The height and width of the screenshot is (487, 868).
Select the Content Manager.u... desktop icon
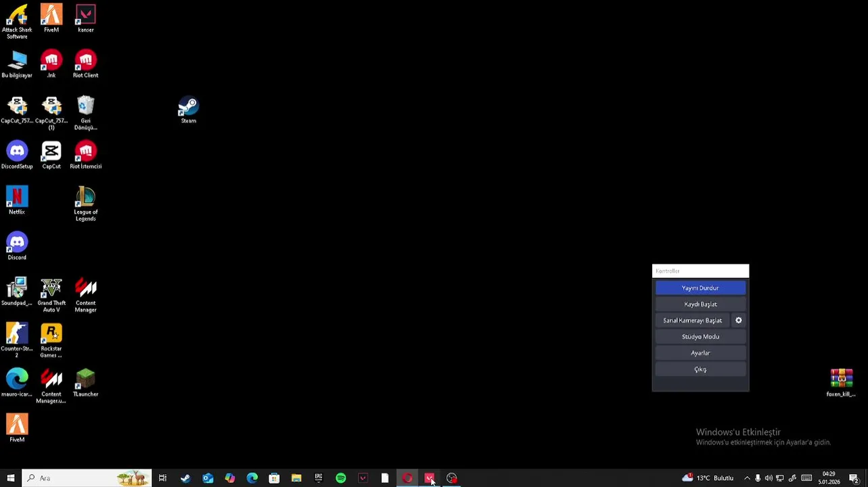tap(51, 386)
